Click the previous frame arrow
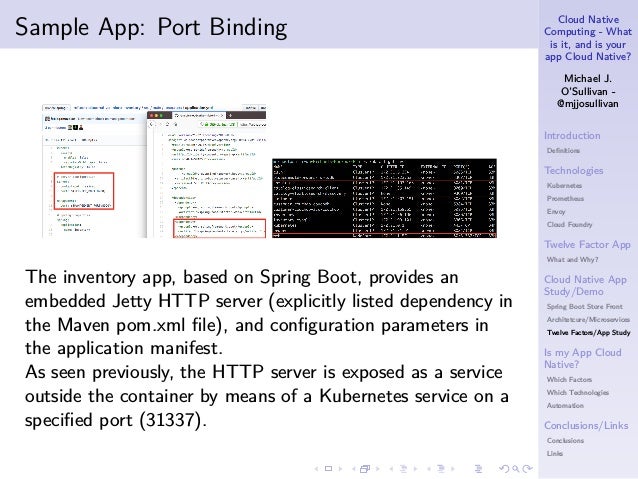 coord(354,469)
